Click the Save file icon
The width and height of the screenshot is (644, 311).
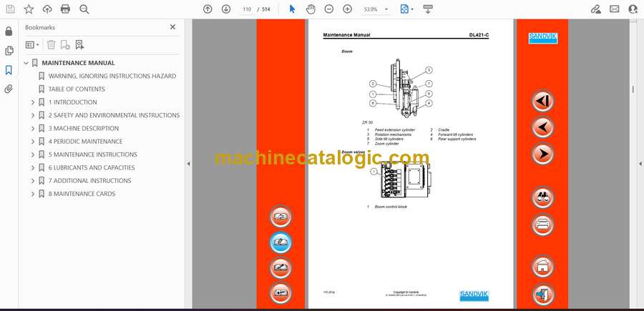pos(10,9)
